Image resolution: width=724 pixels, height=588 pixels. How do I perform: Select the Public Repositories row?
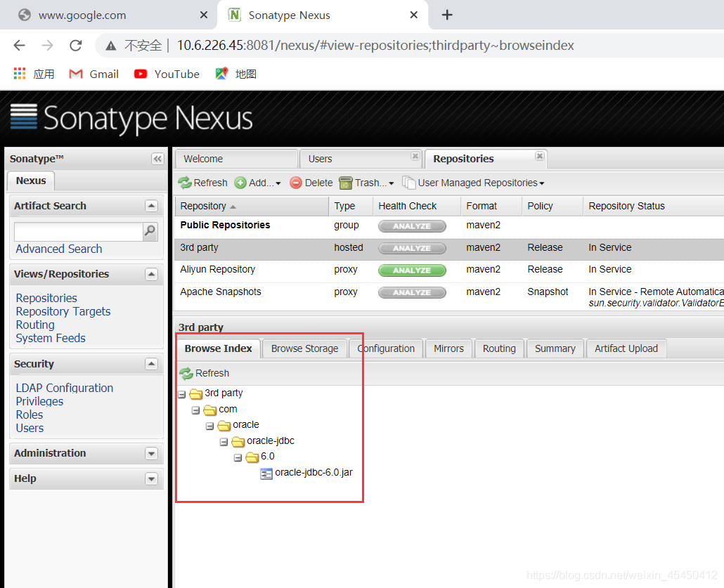[448, 226]
